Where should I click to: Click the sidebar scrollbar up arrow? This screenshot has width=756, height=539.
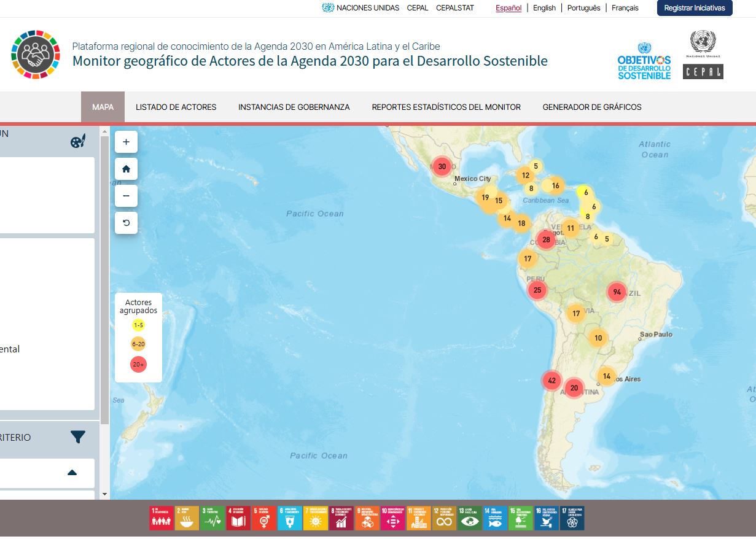pos(104,131)
